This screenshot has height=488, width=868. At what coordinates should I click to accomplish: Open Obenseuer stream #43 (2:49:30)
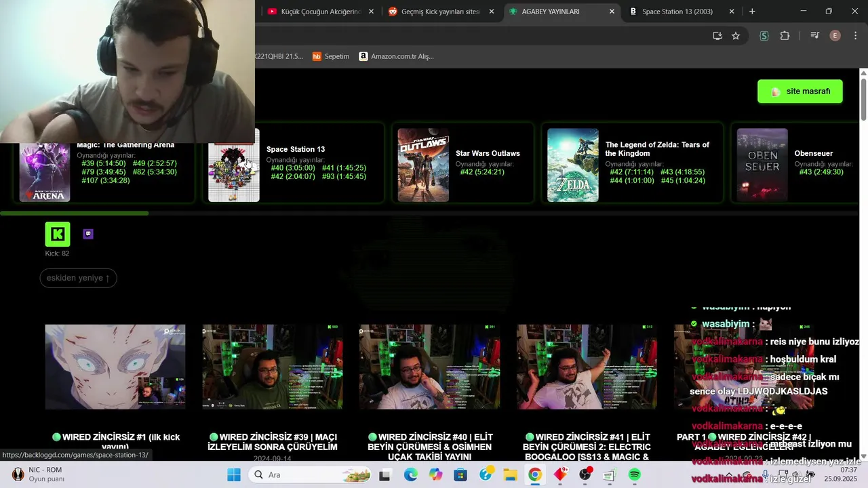821,172
